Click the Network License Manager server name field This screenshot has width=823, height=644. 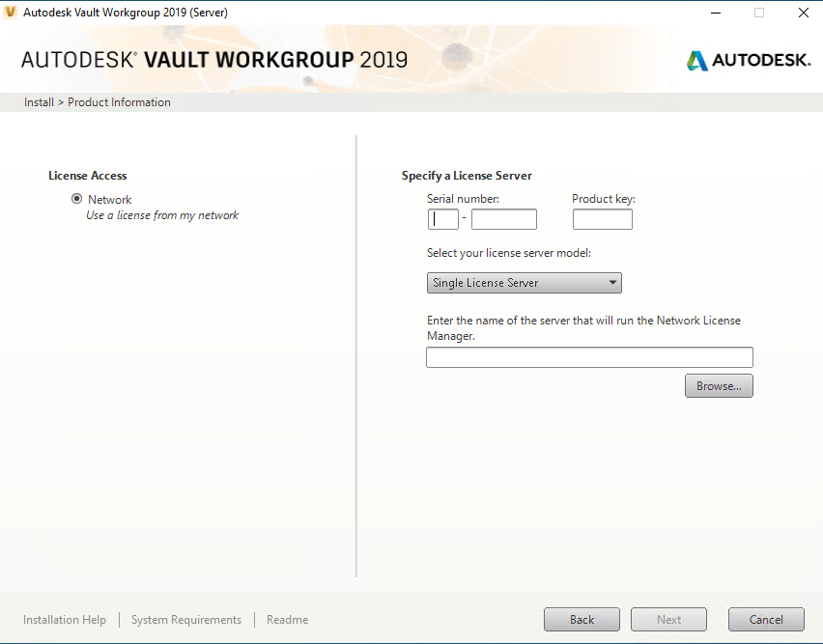click(x=589, y=356)
